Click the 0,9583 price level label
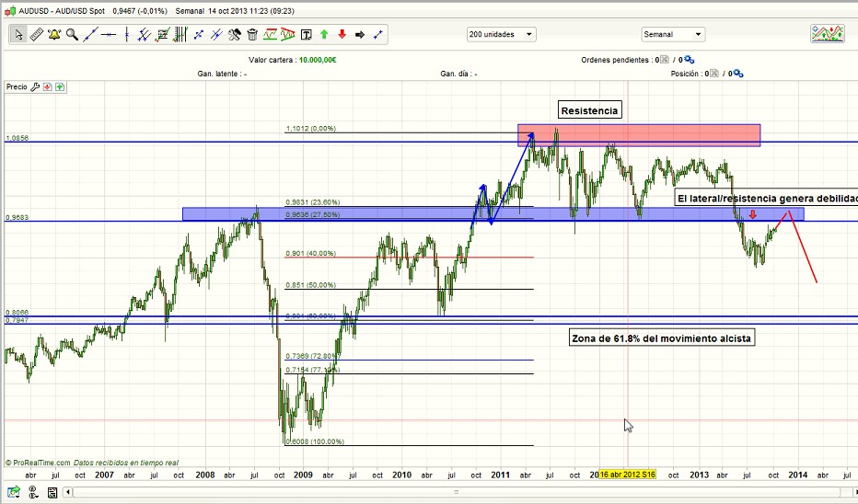The image size is (858, 504). pos(17,218)
